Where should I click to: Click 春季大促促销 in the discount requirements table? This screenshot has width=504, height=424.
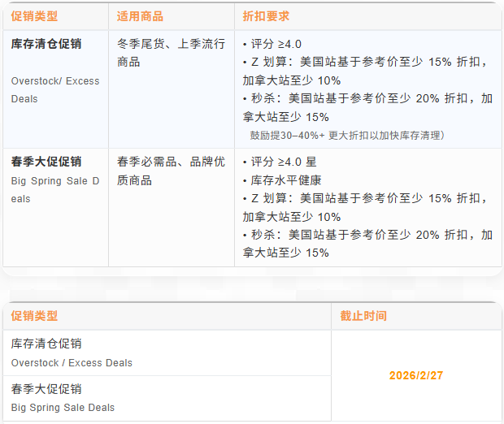(x=46, y=162)
